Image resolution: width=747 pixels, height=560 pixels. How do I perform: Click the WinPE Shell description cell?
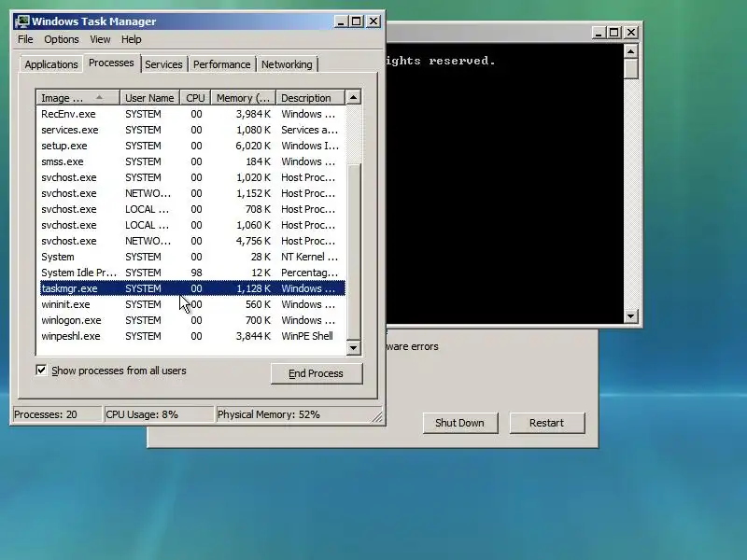click(307, 336)
